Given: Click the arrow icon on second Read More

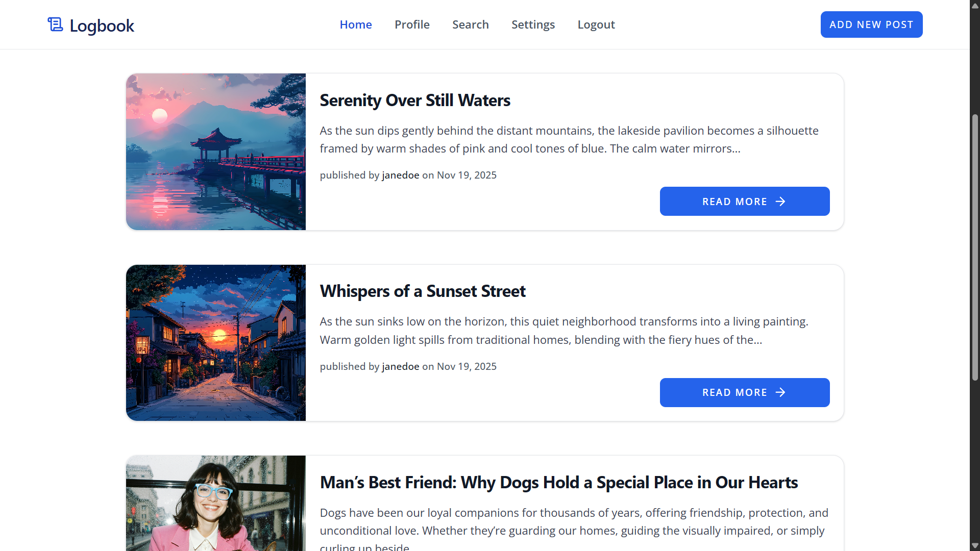Looking at the screenshot, I should point(780,392).
